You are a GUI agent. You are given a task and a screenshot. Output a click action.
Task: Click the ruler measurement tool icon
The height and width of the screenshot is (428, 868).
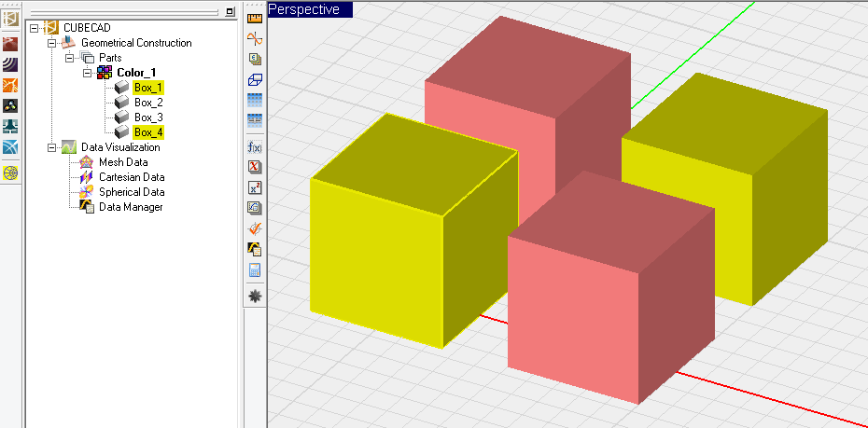pyautogui.click(x=254, y=18)
